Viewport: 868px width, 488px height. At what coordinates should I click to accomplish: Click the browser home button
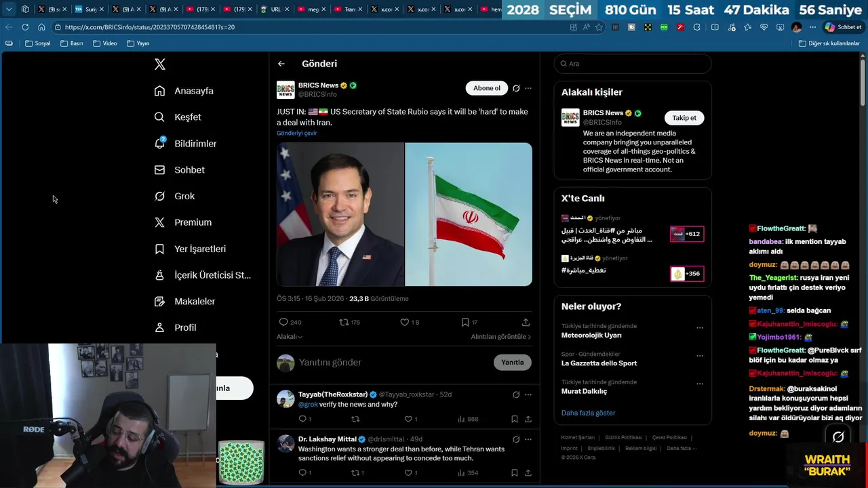41,27
